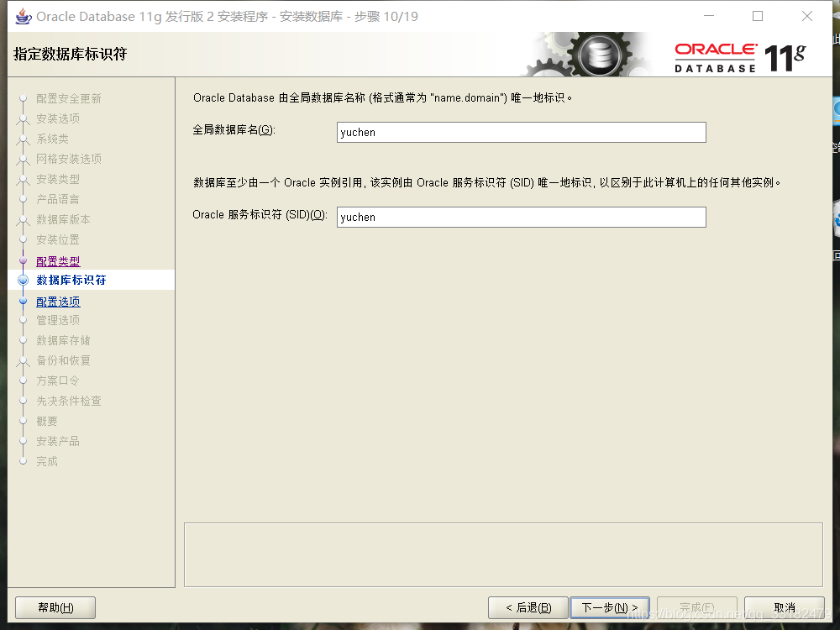Click the message area at the bottom

point(503,555)
